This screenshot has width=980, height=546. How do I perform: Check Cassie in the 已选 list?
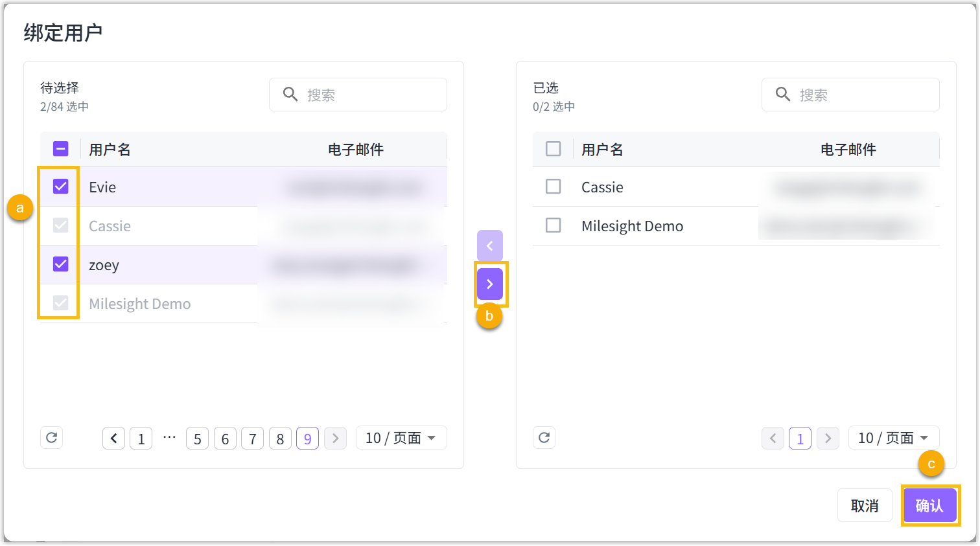tap(554, 187)
